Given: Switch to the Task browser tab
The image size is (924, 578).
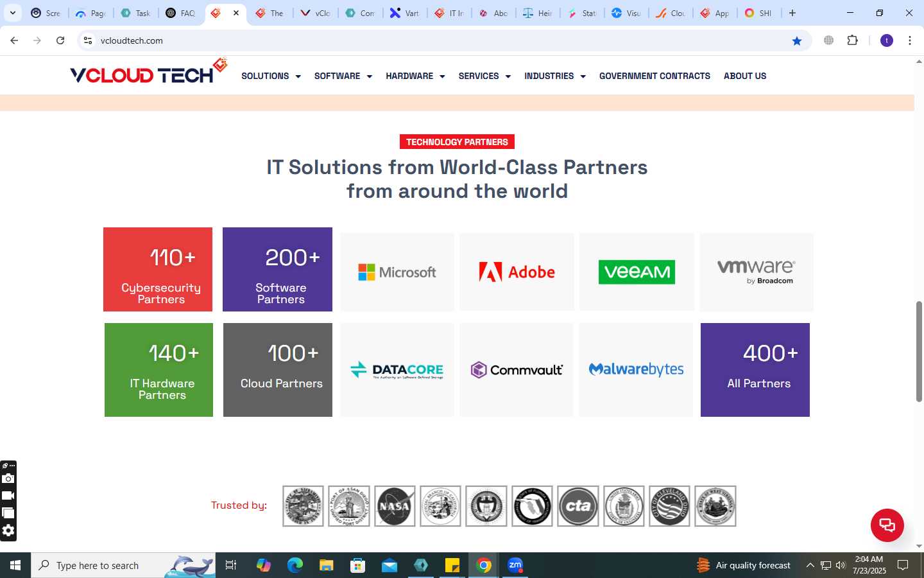Looking at the screenshot, I should point(135,13).
